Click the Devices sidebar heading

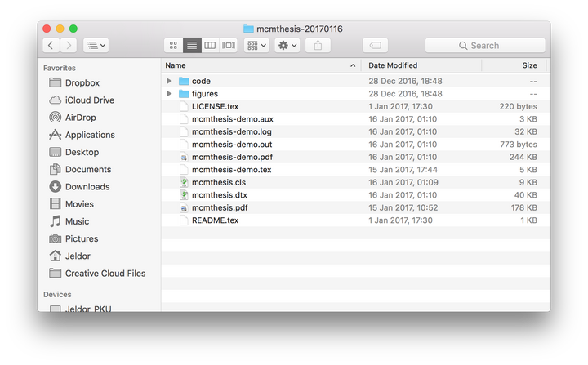pyautogui.click(x=57, y=295)
